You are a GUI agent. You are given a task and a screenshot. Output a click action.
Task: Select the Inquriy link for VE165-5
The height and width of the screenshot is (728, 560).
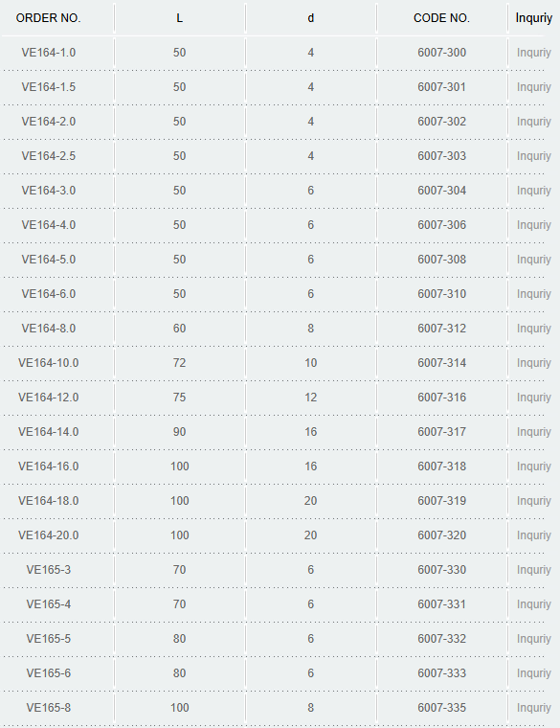point(533,639)
